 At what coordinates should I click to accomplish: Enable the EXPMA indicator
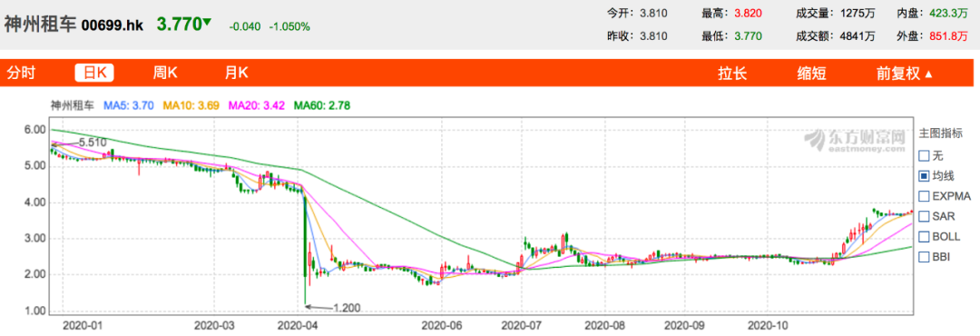pyautogui.click(x=945, y=196)
